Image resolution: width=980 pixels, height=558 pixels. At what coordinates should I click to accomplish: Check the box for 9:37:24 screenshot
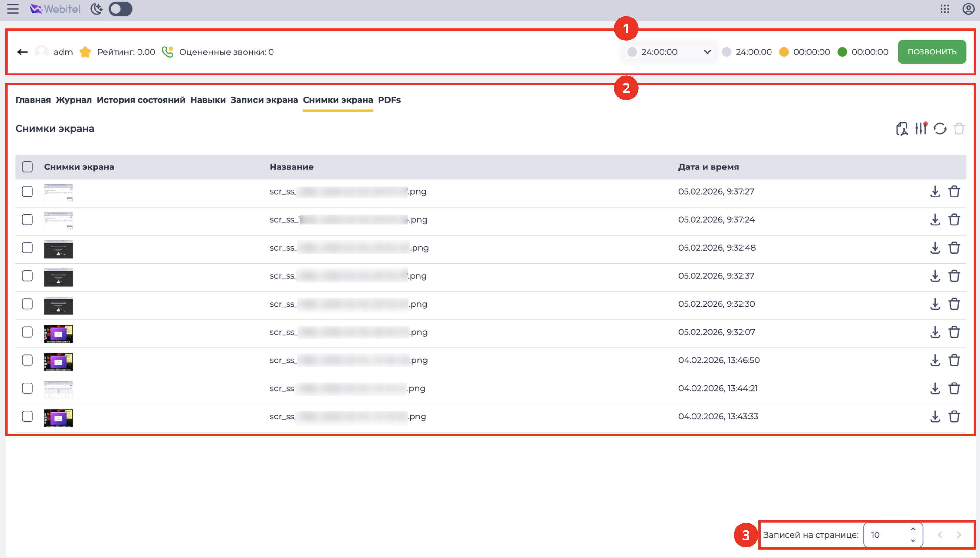tap(27, 219)
